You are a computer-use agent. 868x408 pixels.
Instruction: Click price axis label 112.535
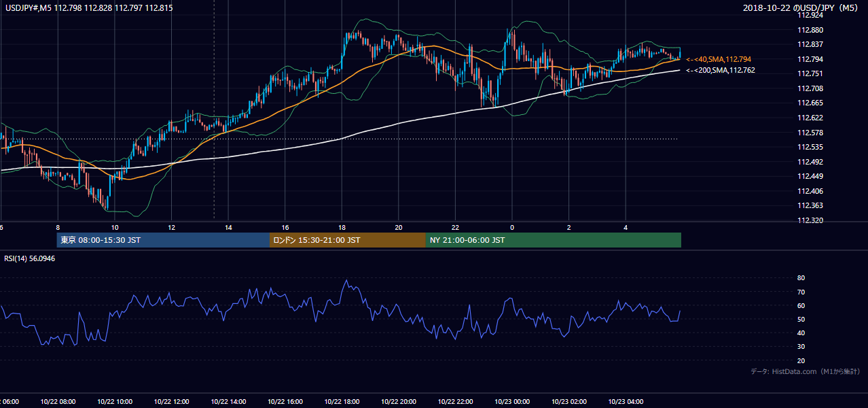point(810,147)
